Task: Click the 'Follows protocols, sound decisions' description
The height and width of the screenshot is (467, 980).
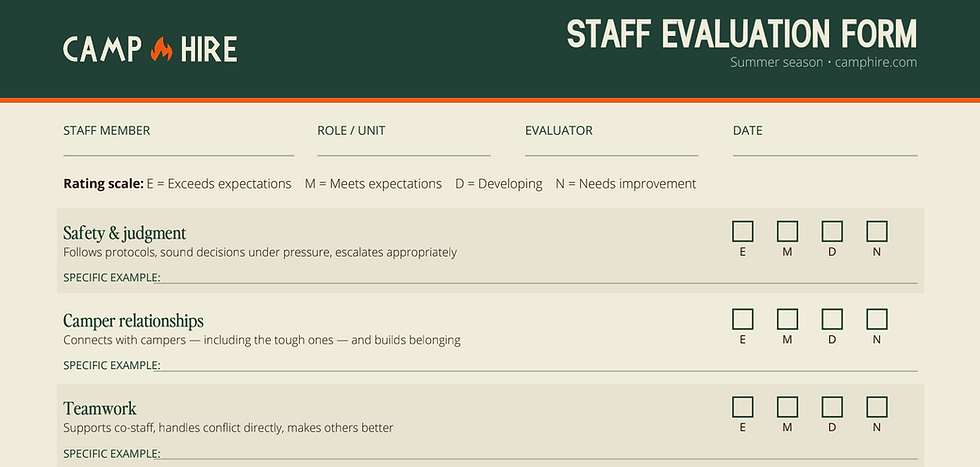Action: coord(260,253)
